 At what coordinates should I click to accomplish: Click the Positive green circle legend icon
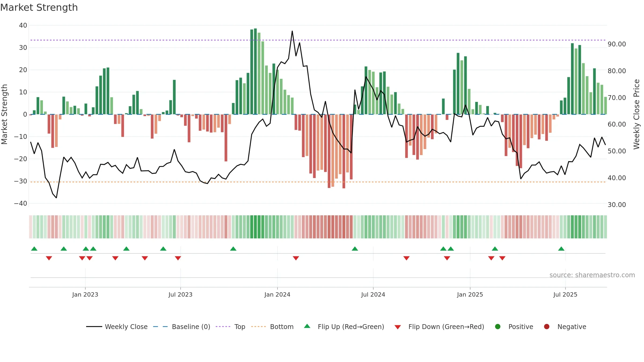pyautogui.click(x=498, y=327)
